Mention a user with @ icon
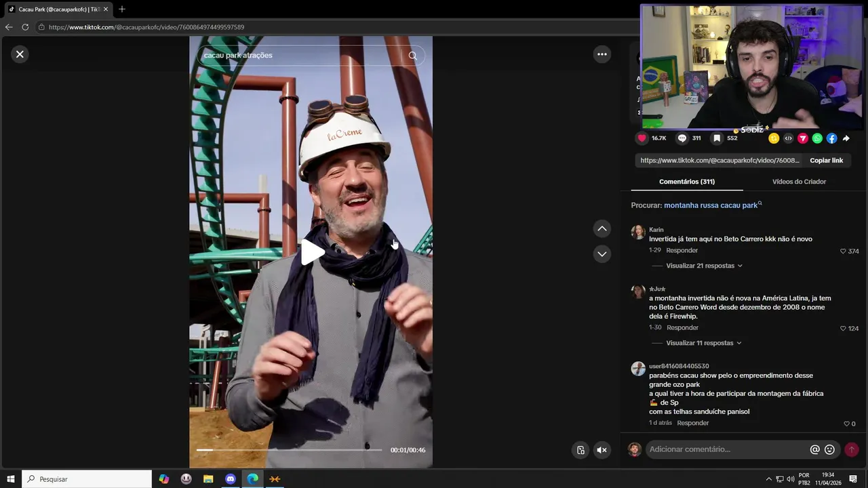This screenshot has width=868, height=488. tap(814, 449)
